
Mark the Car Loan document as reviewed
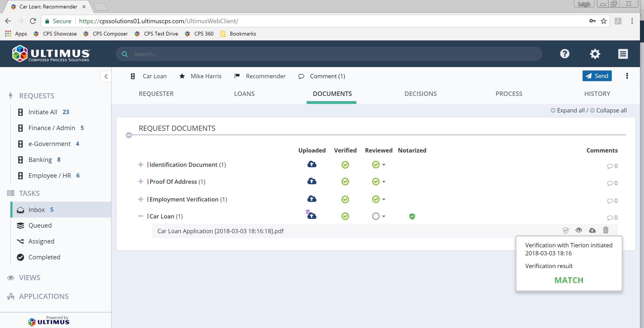375,216
